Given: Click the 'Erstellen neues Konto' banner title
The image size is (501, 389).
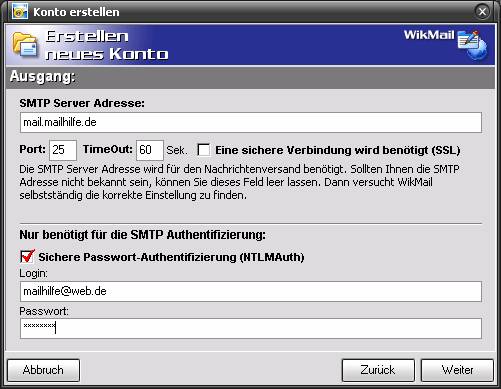Looking at the screenshot, I should (x=107, y=45).
